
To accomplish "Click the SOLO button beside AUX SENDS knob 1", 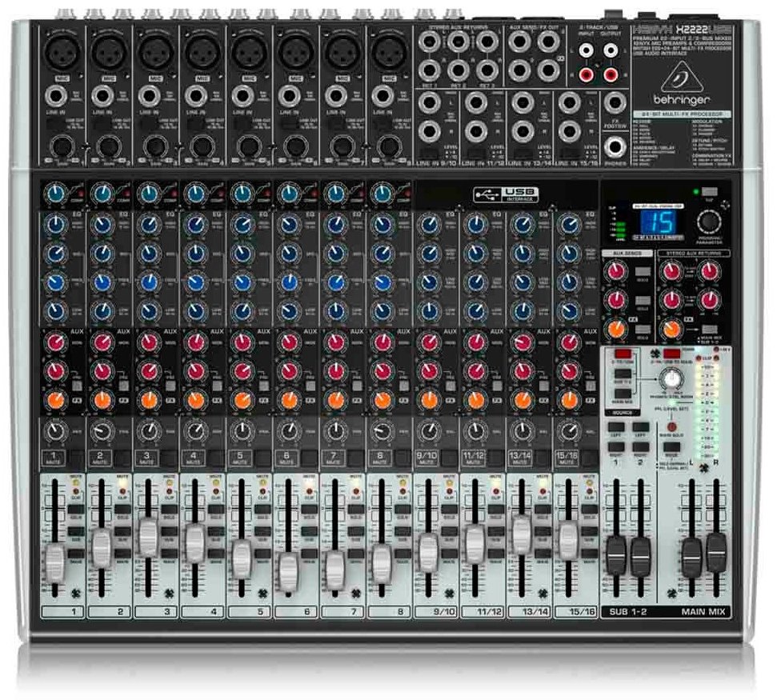I will [643, 271].
